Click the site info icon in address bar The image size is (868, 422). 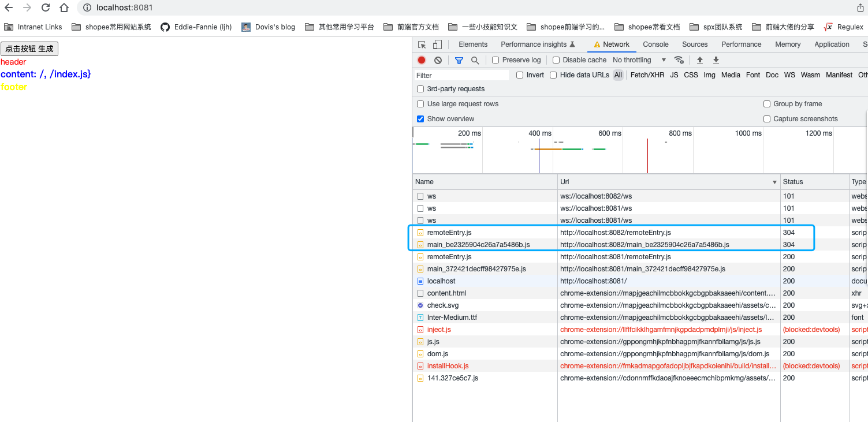(87, 8)
